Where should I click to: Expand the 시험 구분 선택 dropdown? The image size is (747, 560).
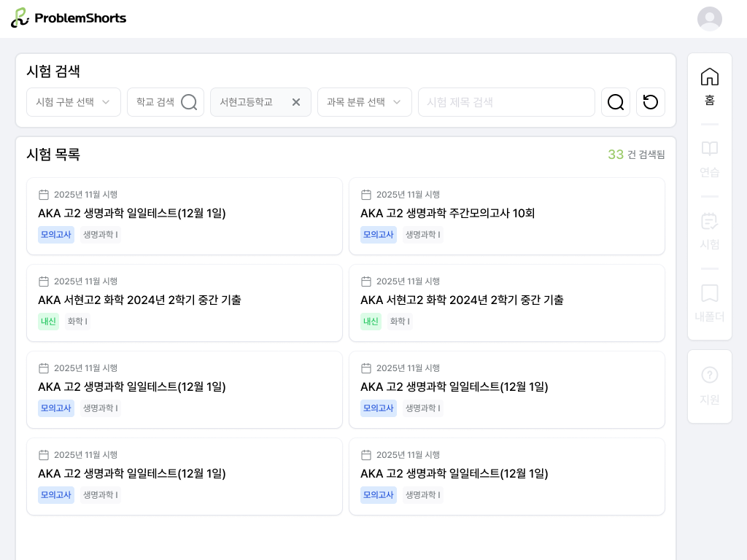click(x=74, y=102)
